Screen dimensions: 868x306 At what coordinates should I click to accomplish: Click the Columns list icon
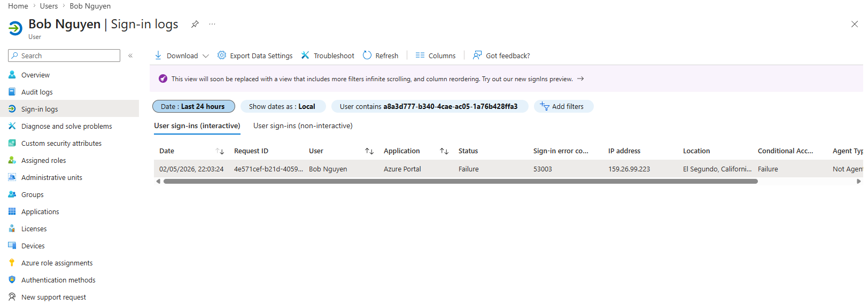coord(420,55)
